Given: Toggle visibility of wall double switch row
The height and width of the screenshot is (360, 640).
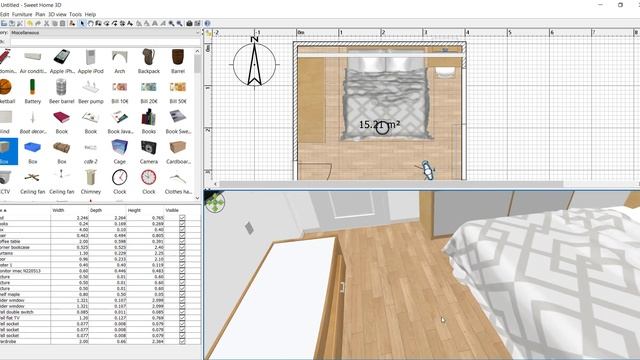Looking at the screenshot, I should [x=182, y=312].
